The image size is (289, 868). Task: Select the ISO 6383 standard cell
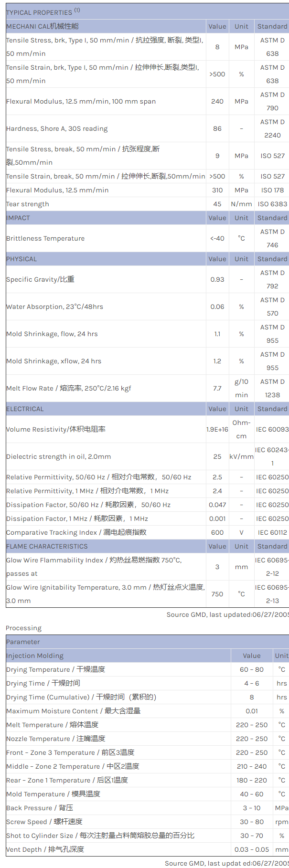(x=272, y=204)
